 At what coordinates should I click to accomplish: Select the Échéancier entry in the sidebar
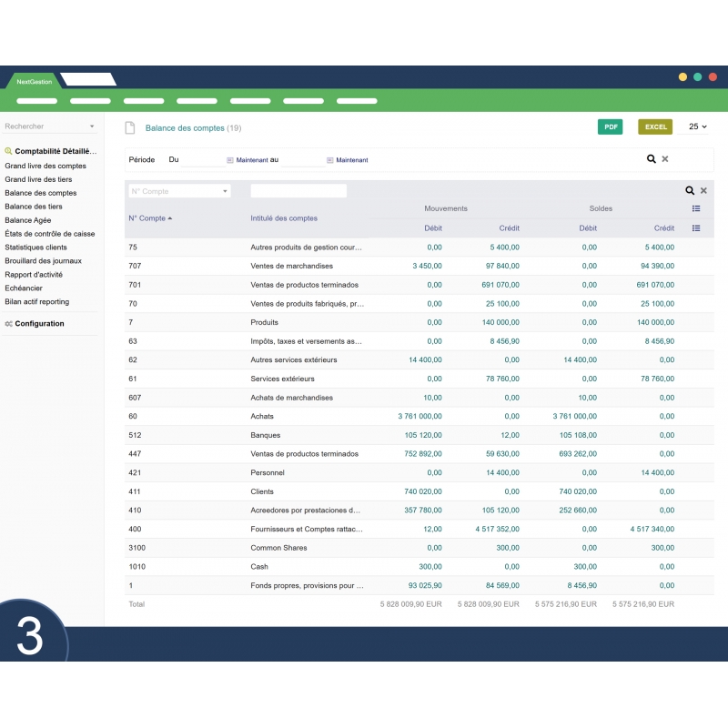[25, 288]
